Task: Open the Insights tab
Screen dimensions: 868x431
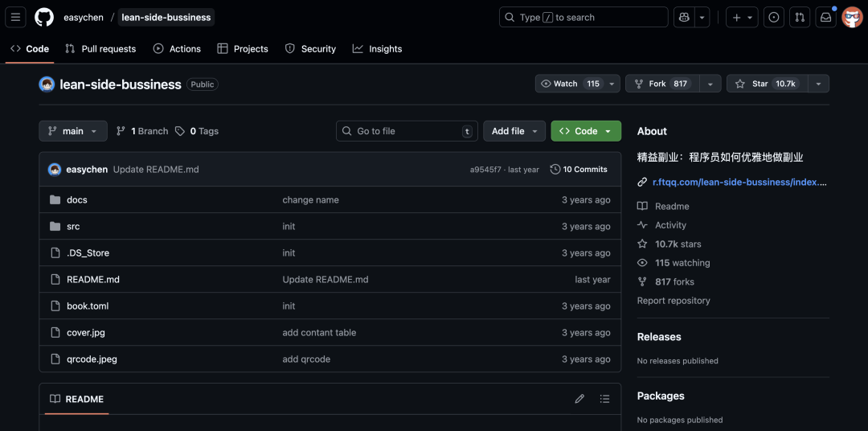Action: [x=377, y=49]
